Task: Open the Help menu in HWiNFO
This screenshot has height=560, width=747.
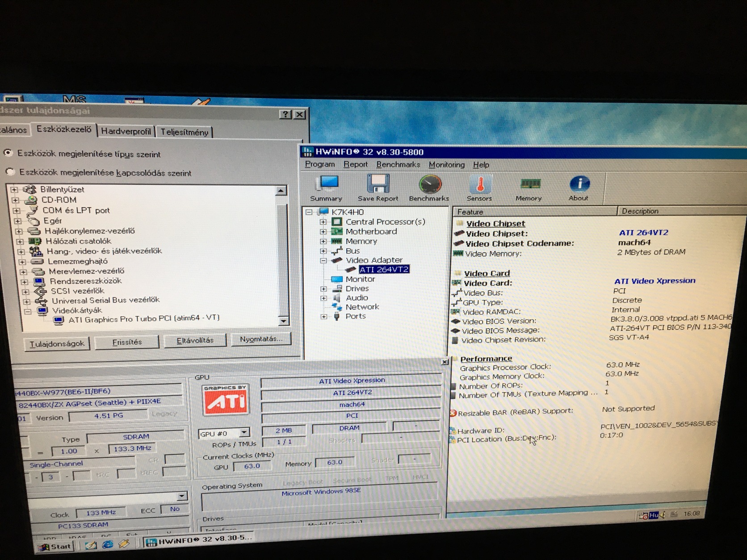Action: click(481, 165)
